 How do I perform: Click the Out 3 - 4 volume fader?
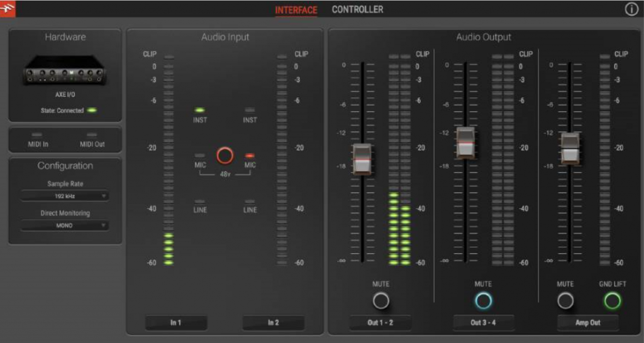(x=465, y=143)
